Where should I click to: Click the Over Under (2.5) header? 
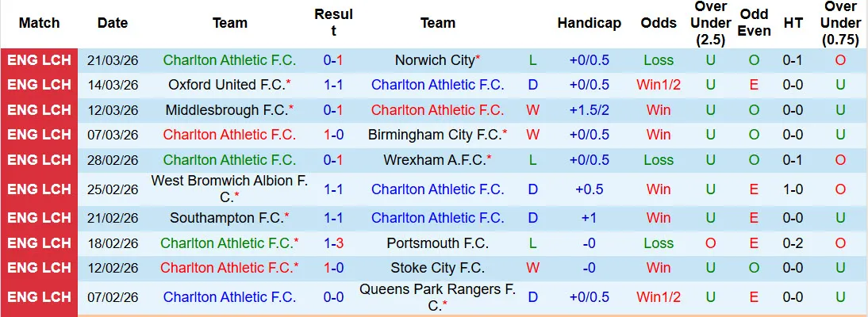tap(710, 23)
